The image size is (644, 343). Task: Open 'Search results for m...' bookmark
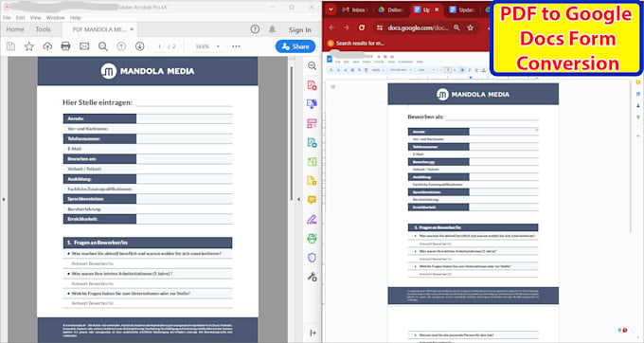356,44
